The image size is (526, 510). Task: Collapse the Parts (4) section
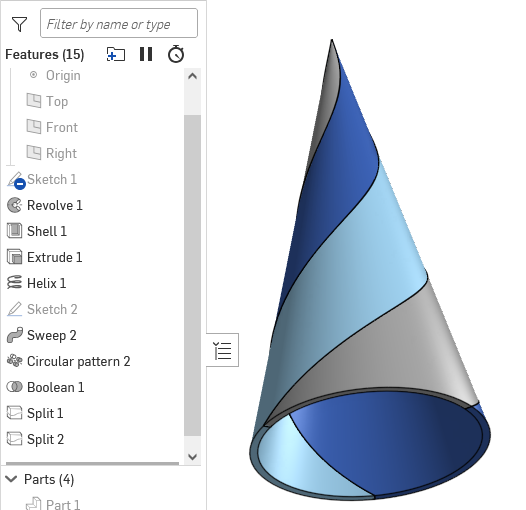click(11, 479)
